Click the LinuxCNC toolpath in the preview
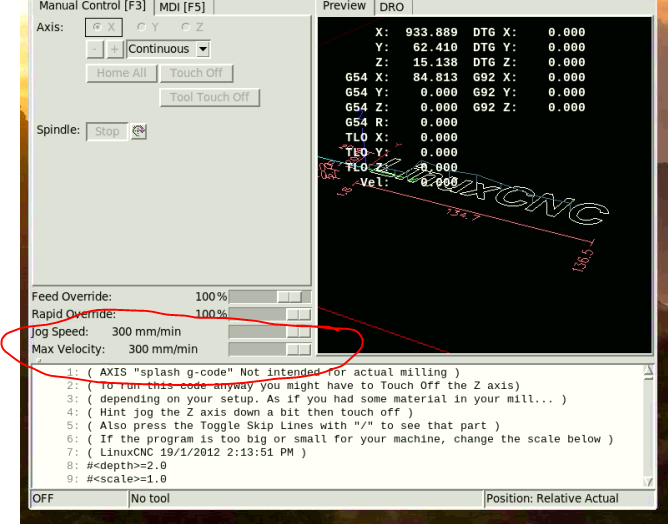The height and width of the screenshot is (524, 668). click(x=490, y=190)
